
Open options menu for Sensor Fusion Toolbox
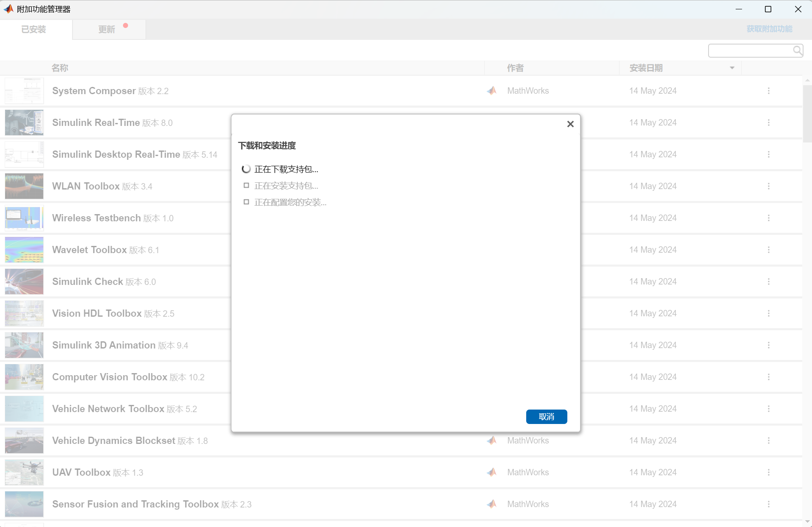[x=768, y=504]
